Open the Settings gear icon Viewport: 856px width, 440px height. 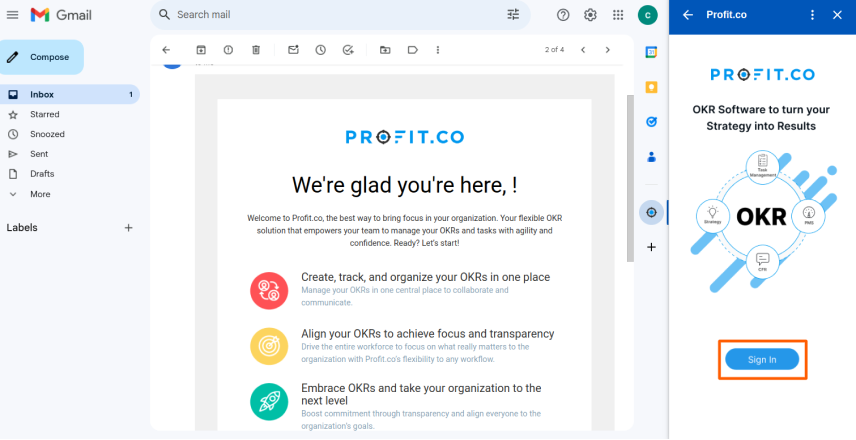(590, 15)
